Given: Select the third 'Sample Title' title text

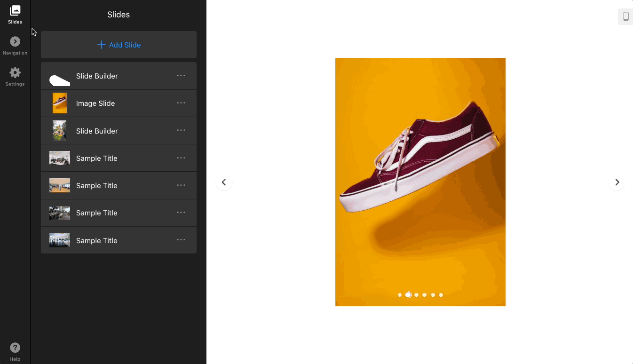Looking at the screenshot, I should pyautogui.click(x=97, y=213).
